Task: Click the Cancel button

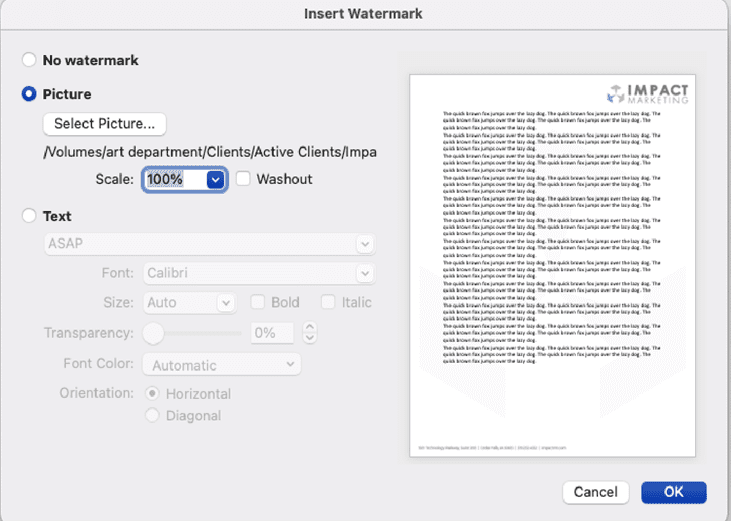Action: [x=595, y=492]
